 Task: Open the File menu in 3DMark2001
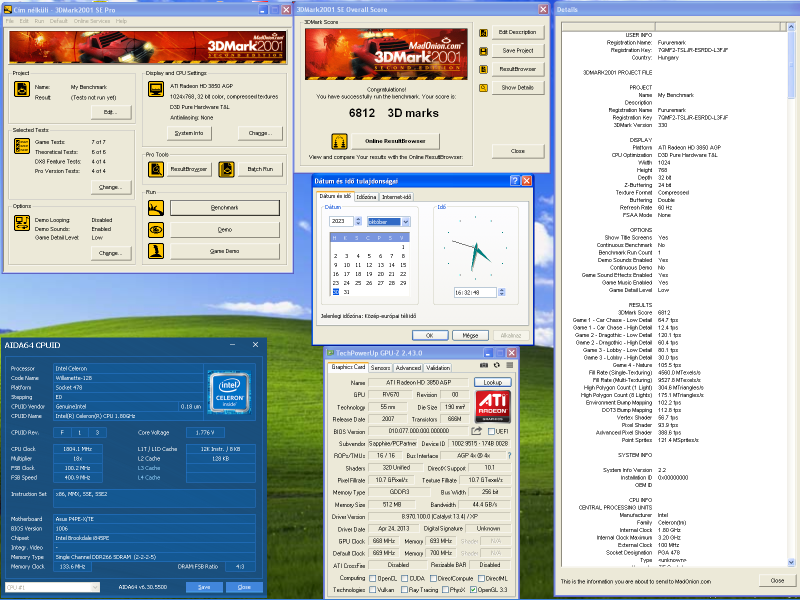tap(10, 21)
